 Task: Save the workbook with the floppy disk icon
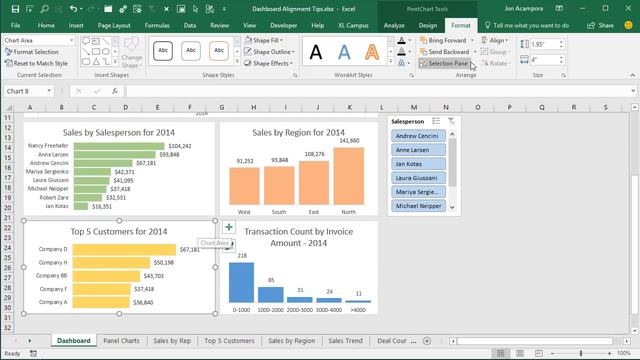coord(15,9)
